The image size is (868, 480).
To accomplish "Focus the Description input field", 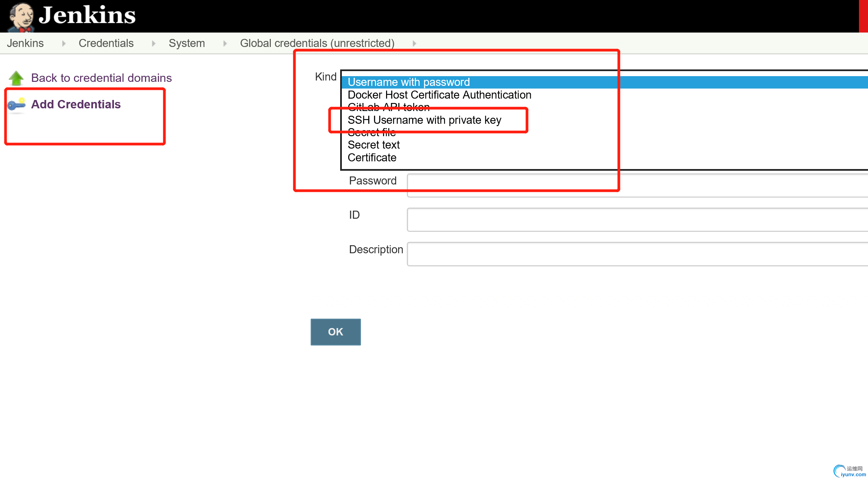I will click(x=637, y=254).
